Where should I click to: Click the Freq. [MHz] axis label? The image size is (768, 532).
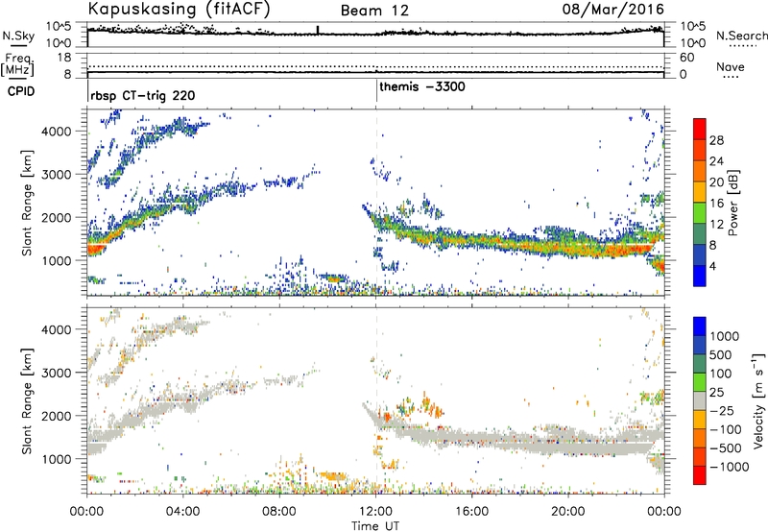pyautogui.click(x=18, y=64)
